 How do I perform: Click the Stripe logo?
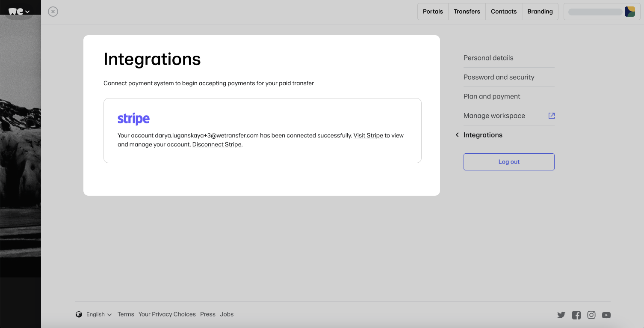click(x=133, y=118)
